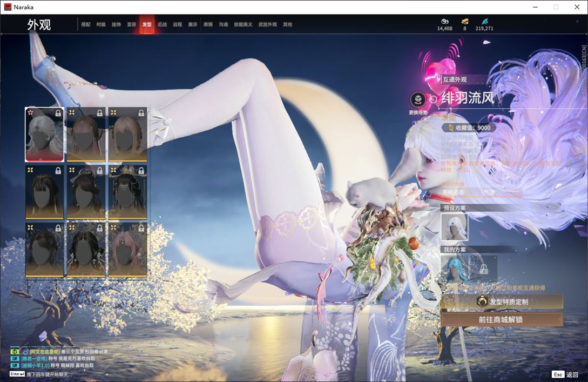Select the 预设方案 preset hairstyle thumbnail
This screenshot has height=382, width=588.
point(454,227)
